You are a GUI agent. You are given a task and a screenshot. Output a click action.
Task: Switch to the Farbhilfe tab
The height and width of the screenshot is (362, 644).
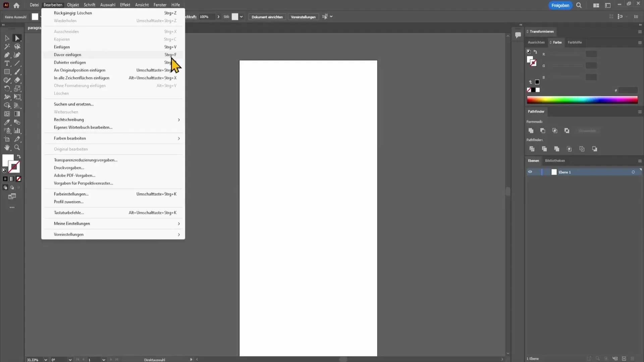pos(575,43)
